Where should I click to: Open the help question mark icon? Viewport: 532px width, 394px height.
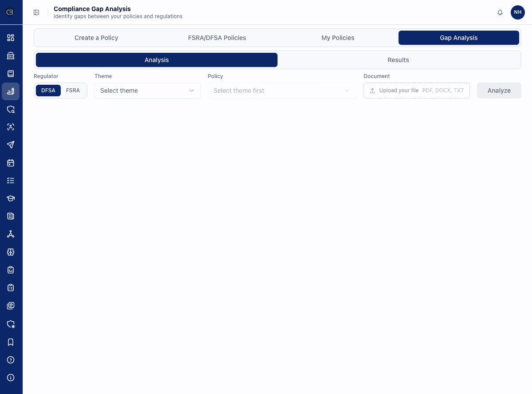pyautogui.click(x=11, y=360)
